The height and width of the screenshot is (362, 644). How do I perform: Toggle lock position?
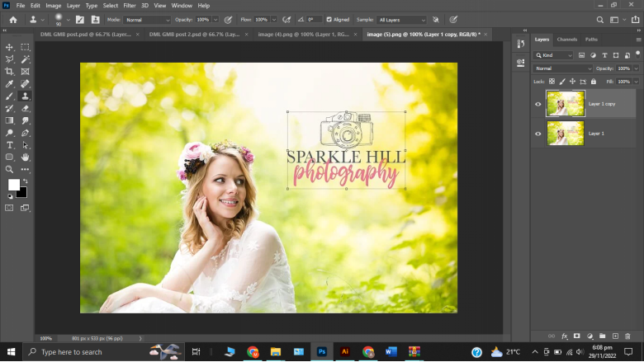[572, 82]
